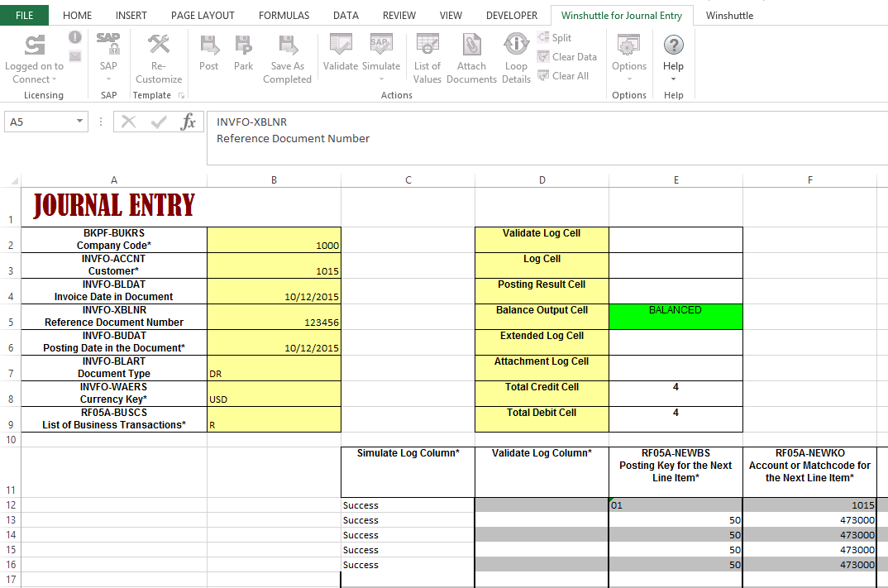Click the Post icon
Viewport: 888px width, 588px height.
208,45
